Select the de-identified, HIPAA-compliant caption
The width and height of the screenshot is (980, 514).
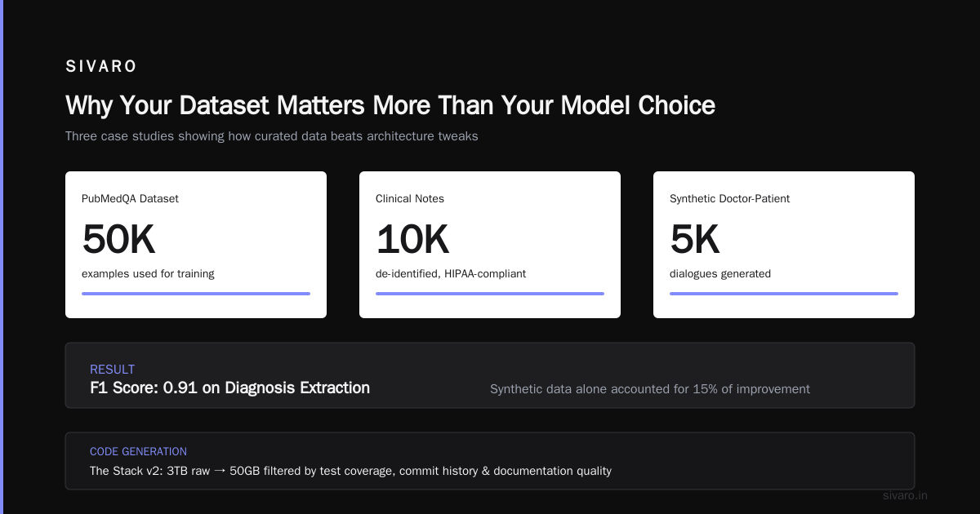click(451, 274)
